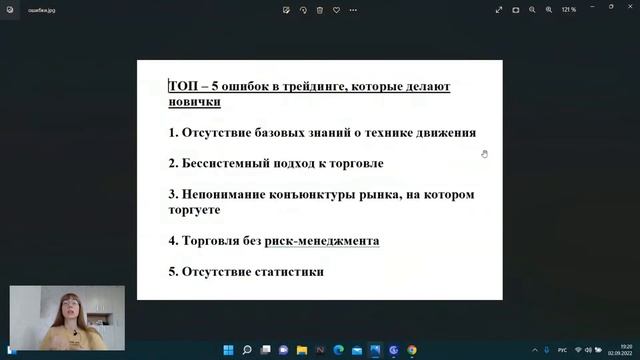The image size is (640, 360).
Task: Click the Edit image icon
Action: pos(286,10)
